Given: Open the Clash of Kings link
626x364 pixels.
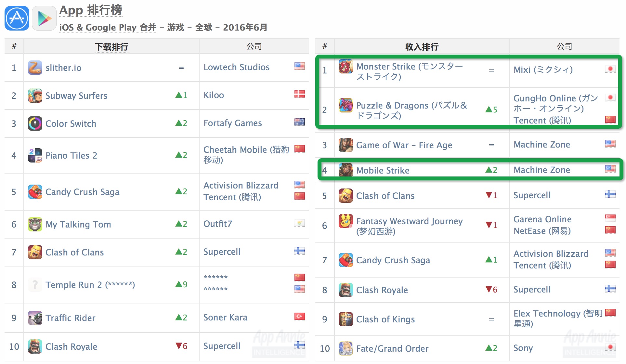Looking at the screenshot, I should click(385, 319).
